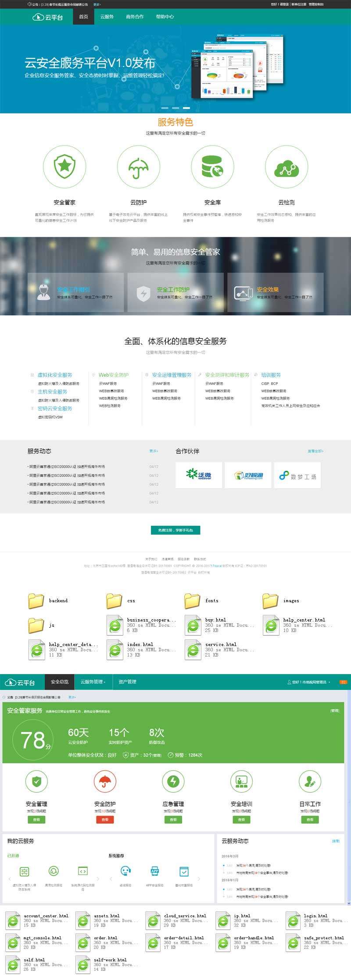Click the 安全库 database icon
Viewport: 351px width, 980px height.
point(212,167)
